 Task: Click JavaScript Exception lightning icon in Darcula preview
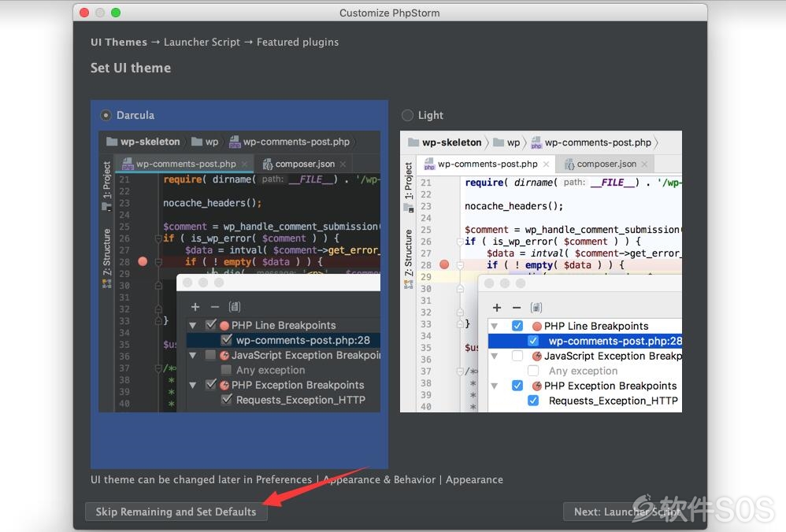click(x=224, y=355)
